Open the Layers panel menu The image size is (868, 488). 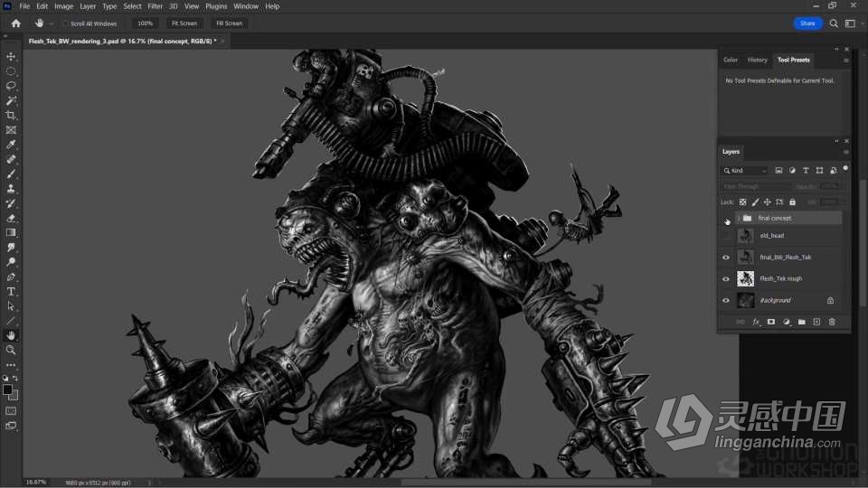pos(846,152)
